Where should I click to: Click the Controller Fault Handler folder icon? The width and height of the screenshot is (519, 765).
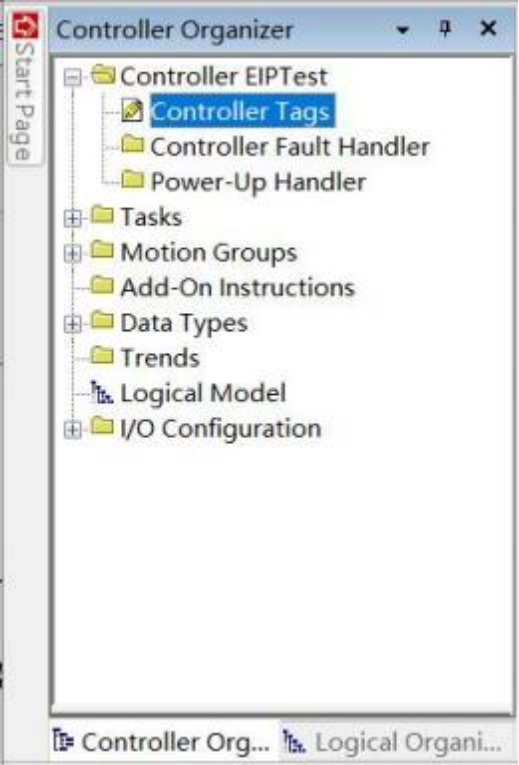(x=132, y=145)
